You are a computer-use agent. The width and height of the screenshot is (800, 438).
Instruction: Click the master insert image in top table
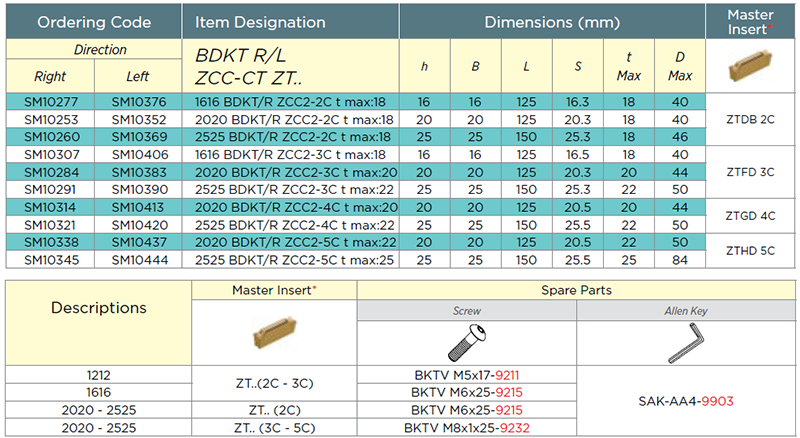tap(750, 66)
